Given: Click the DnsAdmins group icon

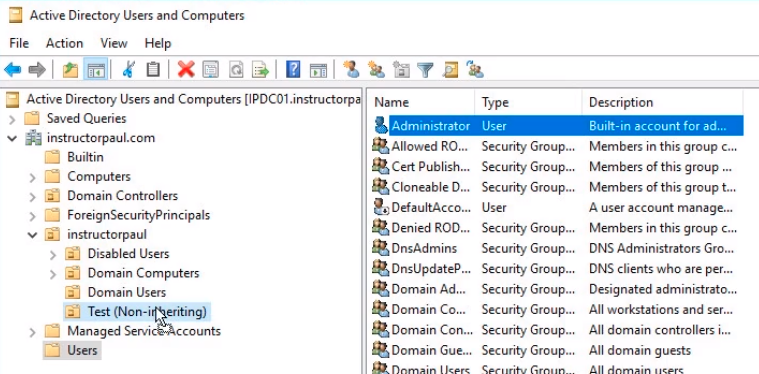Looking at the screenshot, I should [x=381, y=248].
